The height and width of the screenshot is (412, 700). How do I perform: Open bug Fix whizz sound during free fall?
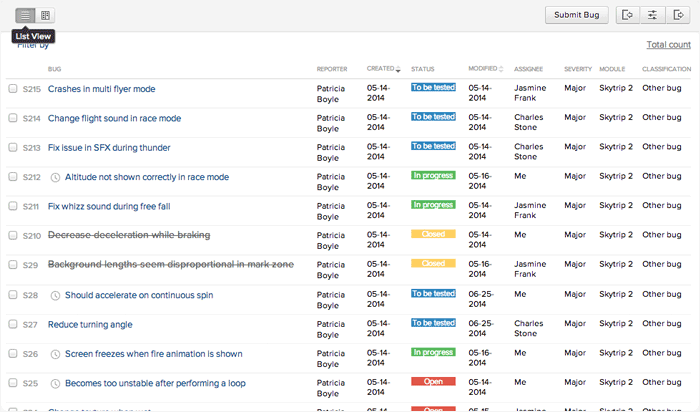coord(109,206)
